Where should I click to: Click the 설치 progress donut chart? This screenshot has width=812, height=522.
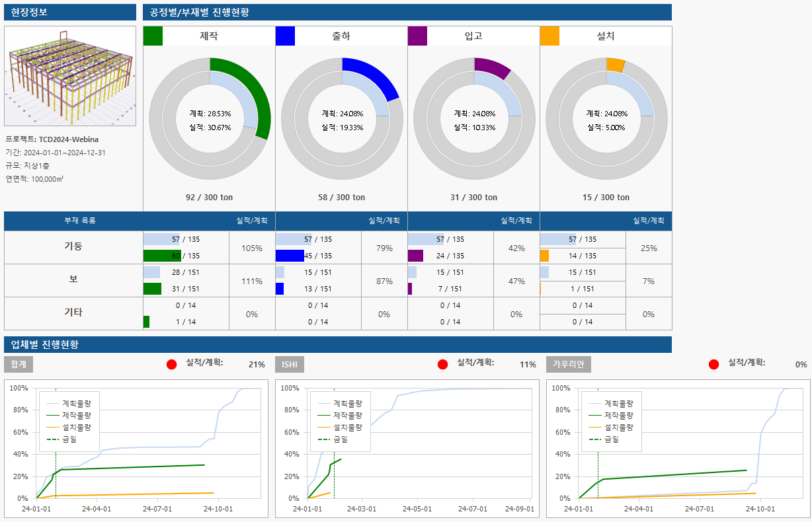[606, 118]
